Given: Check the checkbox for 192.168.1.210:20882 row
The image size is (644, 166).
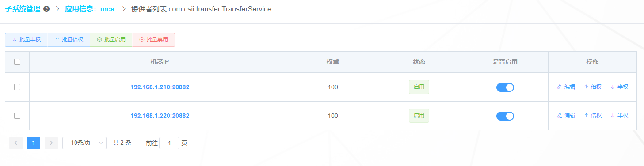Looking at the screenshot, I should tap(17, 87).
